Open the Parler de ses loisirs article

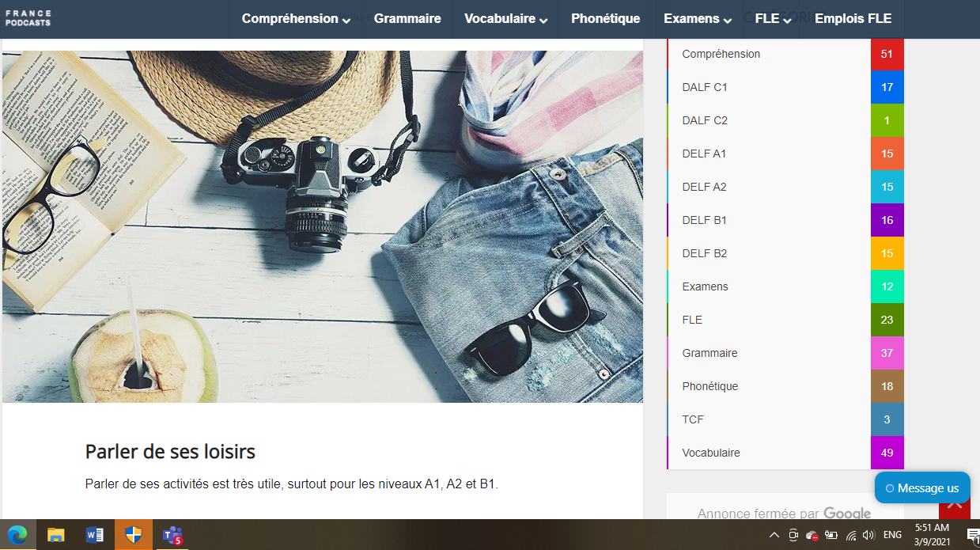coord(170,452)
